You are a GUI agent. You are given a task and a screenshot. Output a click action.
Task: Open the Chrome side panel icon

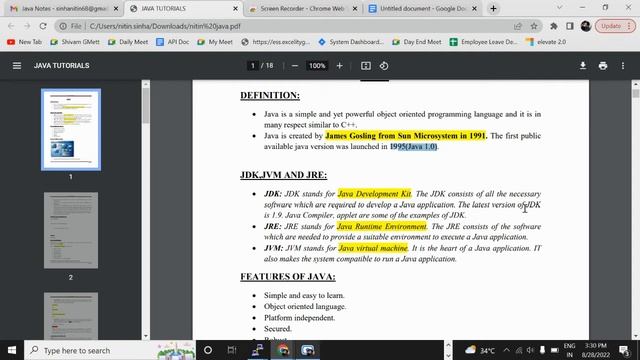coord(570,26)
